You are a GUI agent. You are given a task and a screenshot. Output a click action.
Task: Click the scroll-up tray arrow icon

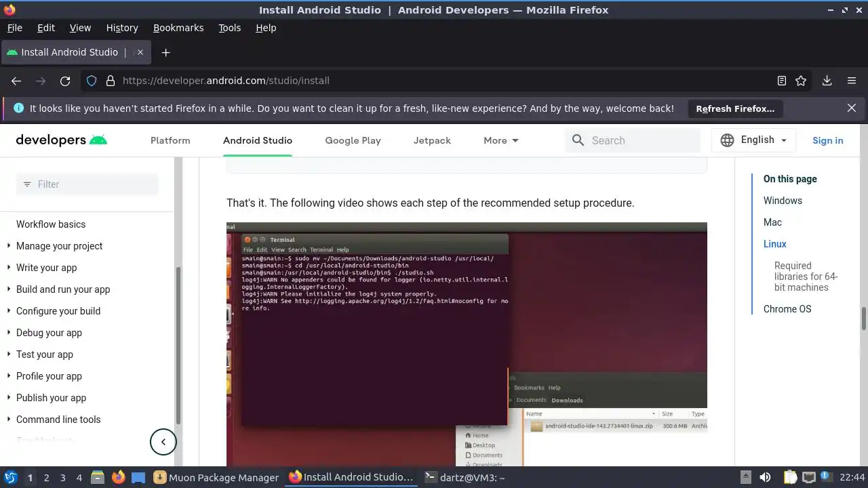(745, 477)
